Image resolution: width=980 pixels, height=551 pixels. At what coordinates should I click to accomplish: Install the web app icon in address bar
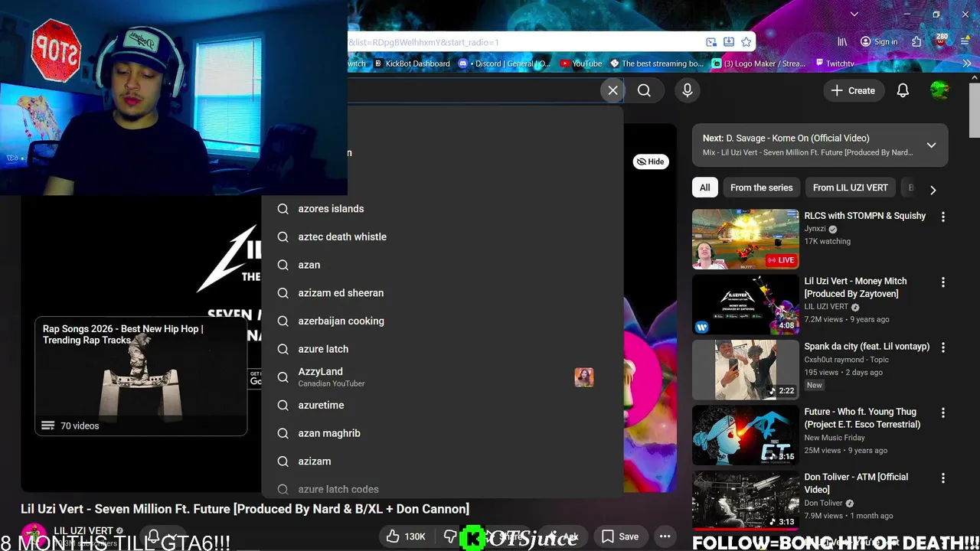point(729,42)
